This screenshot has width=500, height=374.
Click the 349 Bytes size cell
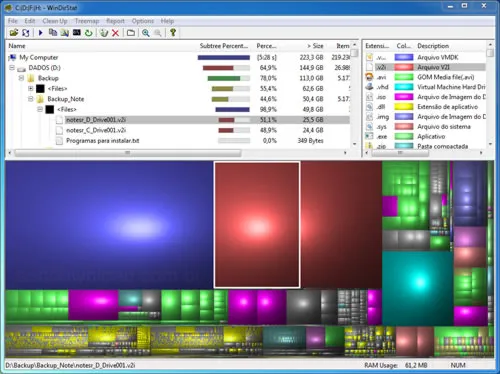310,141
